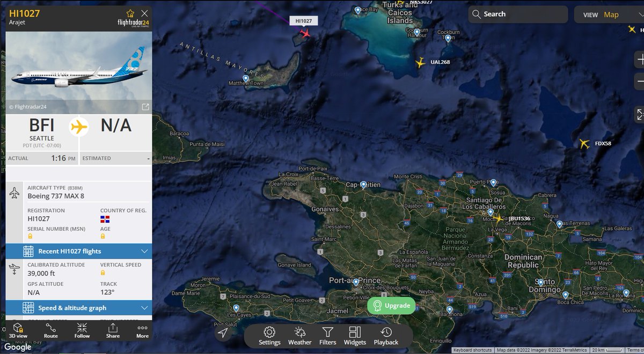Image resolution: width=644 pixels, height=354 pixels.
Task: Click the green Upgrade button
Action: pos(391,306)
